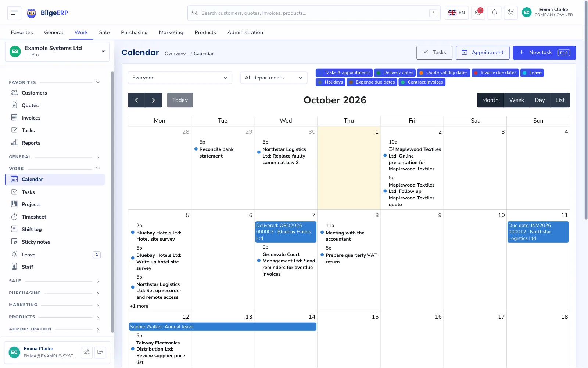
Task: Open chat messages icon with badge
Action: point(478,13)
